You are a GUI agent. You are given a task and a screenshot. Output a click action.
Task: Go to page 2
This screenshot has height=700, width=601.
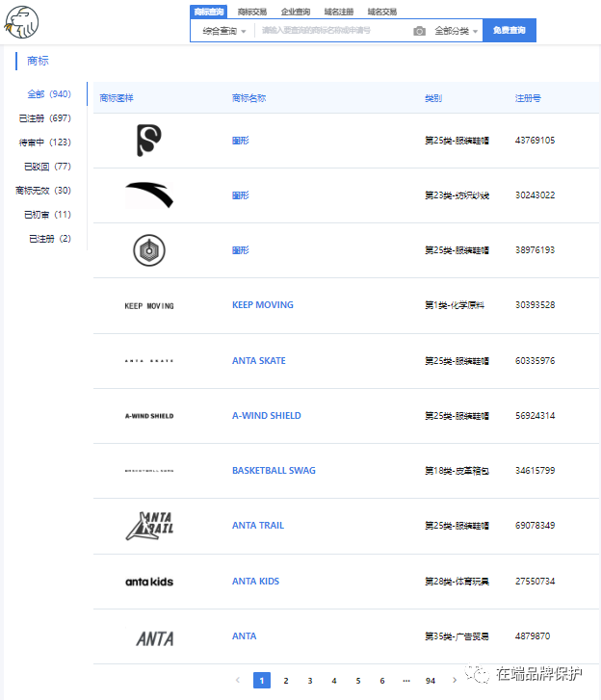pos(286,681)
